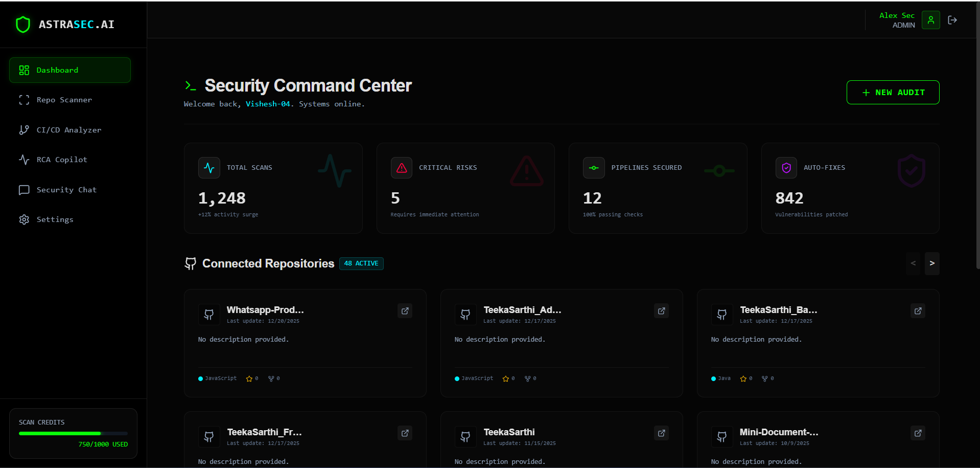
Task: Click the JavaScript label on TeekaSarthi_Ad... card
Action: pyautogui.click(x=477, y=378)
